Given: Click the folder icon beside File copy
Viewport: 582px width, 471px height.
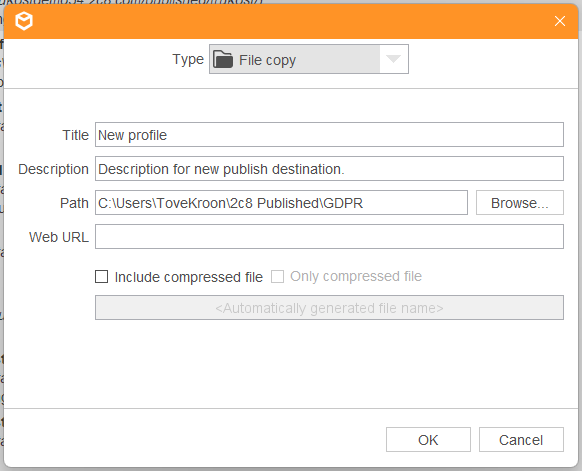Looking at the screenshot, I should pyautogui.click(x=223, y=59).
